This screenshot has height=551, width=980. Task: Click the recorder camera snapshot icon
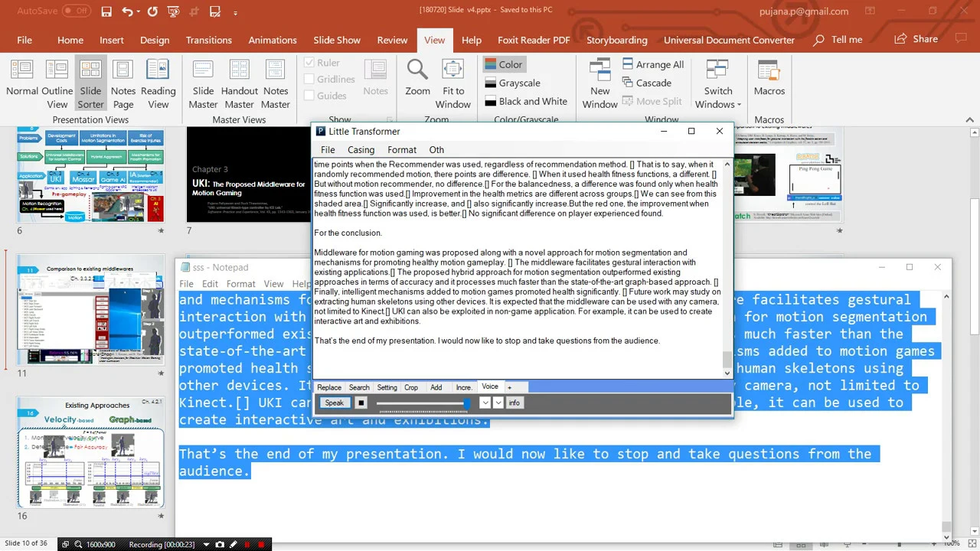(x=220, y=544)
